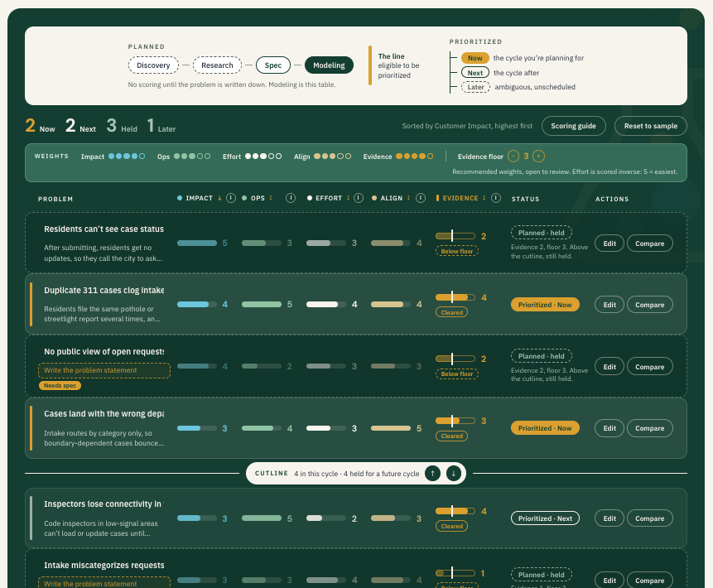This screenshot has width=713, height=588.
Task: Click 'Write the problem statement' under 'No public view'
Action: pyautogui.click(x=104, y=370)
